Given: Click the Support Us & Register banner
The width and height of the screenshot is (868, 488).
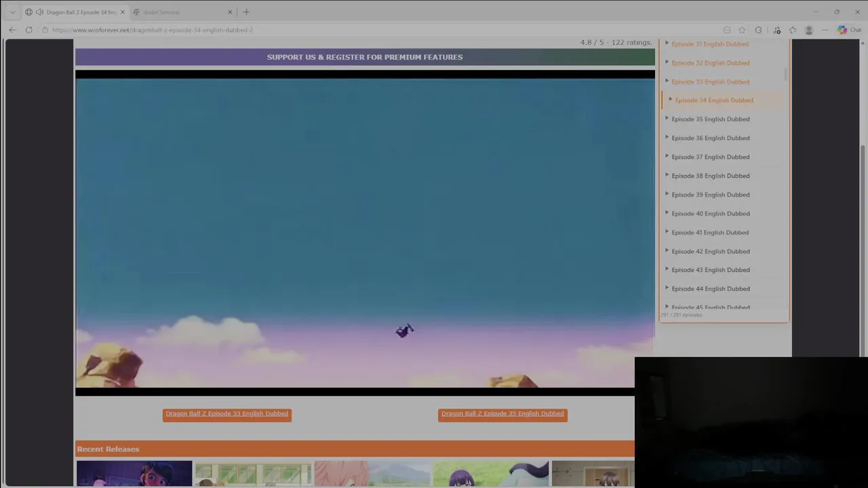Looking at the screenshot, I should 365,57.
